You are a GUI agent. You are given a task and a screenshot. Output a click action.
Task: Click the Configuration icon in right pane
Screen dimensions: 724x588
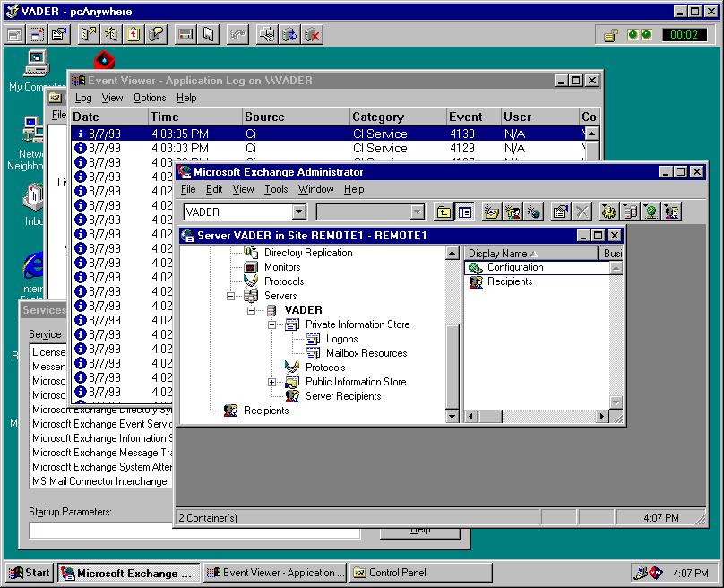pyautogui.click(x=475, y=267)
